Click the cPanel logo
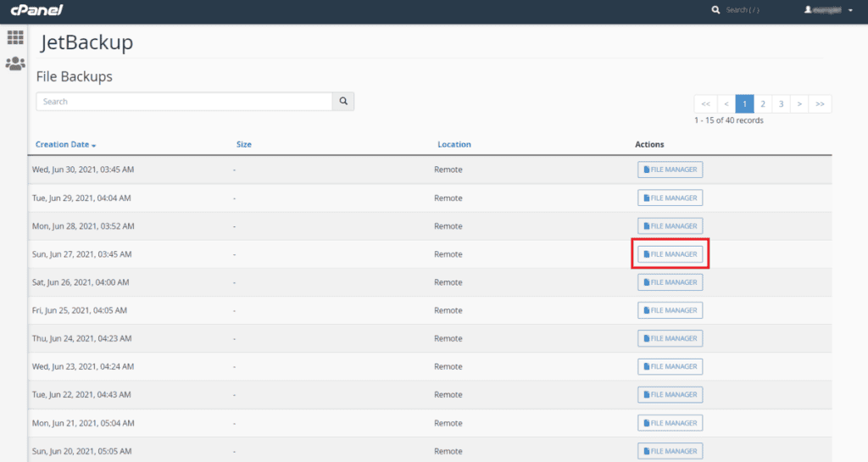Viewport: 868px width, 462px height. click(36, 10)
